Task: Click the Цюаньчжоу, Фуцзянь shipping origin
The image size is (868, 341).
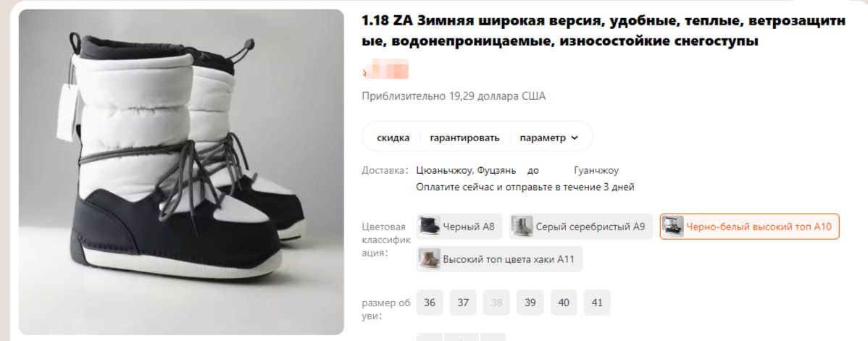Action: (466, 171)
